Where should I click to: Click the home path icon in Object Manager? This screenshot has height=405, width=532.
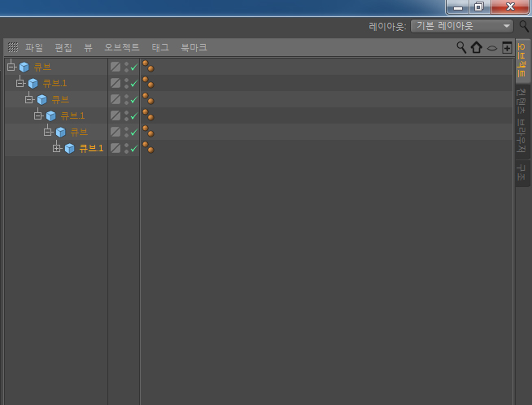(477, 47)
